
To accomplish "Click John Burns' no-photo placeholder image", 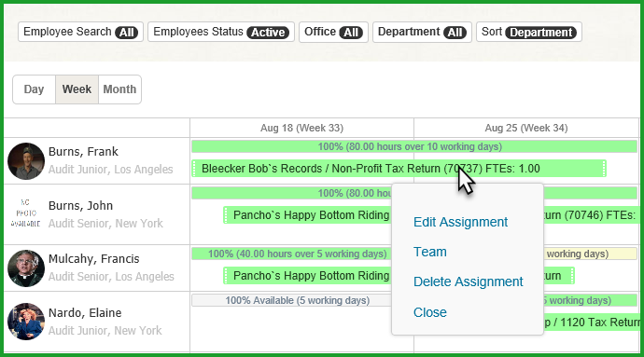I will tap(26, 213).
